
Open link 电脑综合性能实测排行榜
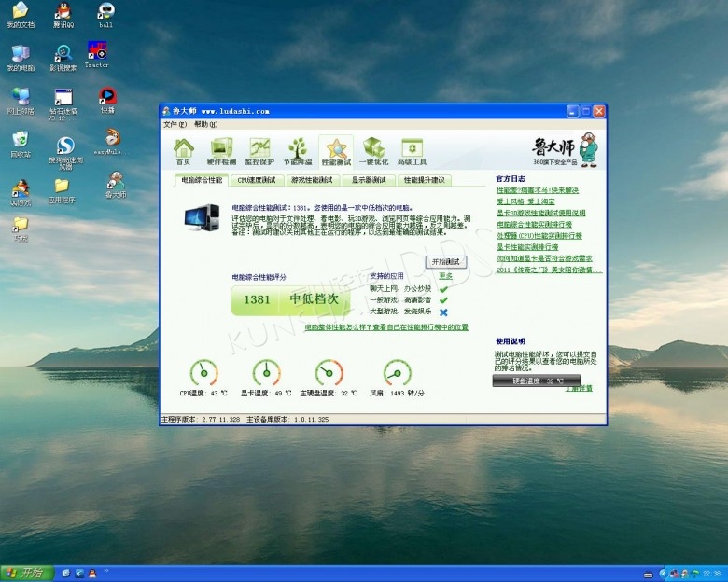coord(535,224)
